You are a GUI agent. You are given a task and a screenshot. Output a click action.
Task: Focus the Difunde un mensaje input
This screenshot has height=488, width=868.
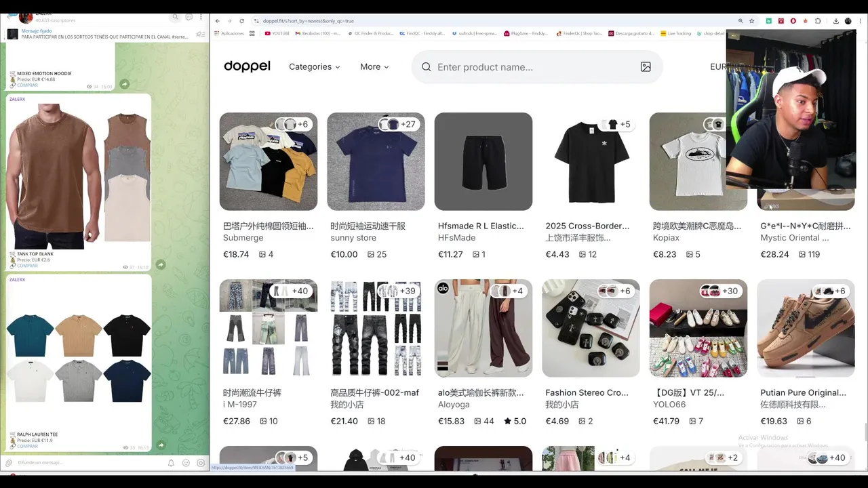point(88,463)
